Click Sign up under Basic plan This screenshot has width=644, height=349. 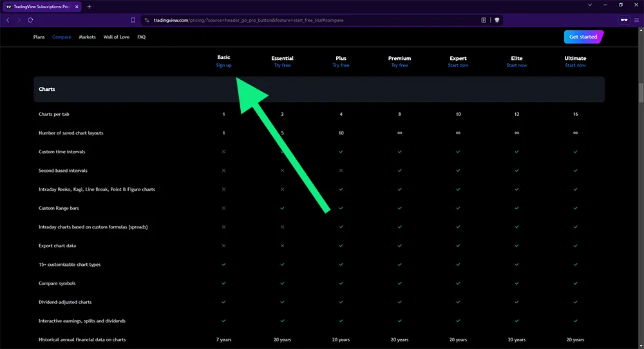tap(224, 65)
